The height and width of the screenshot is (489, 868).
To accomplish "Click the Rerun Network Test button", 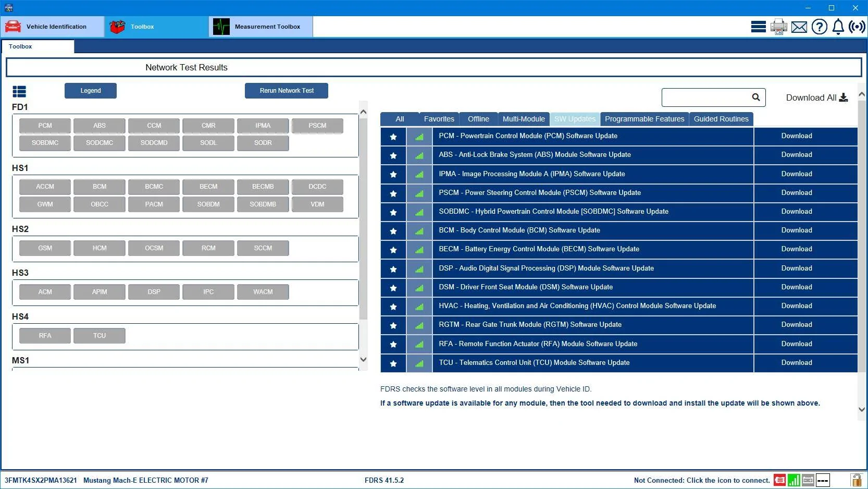I will pyautogui.click(x=287, y=91).
